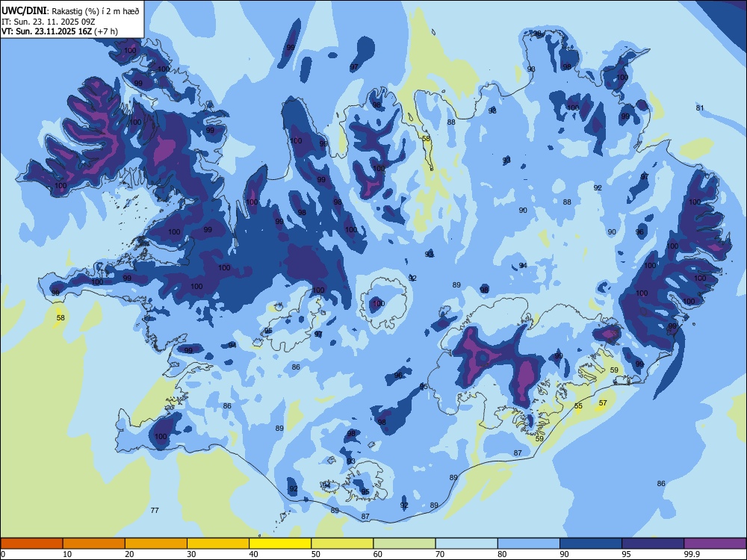Click the UWC/DINI title text

click(25, 11)
